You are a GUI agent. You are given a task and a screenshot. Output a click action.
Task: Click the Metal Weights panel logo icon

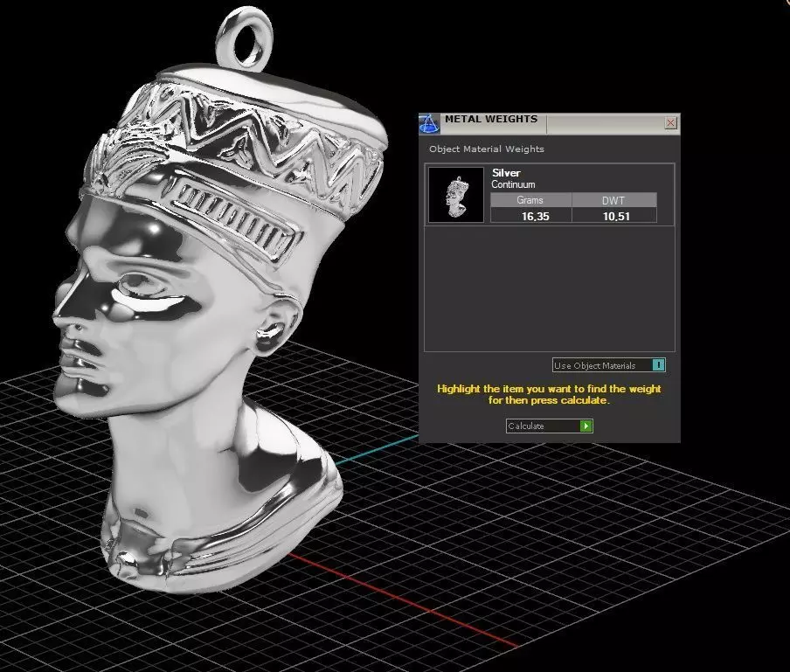point(429,124)
